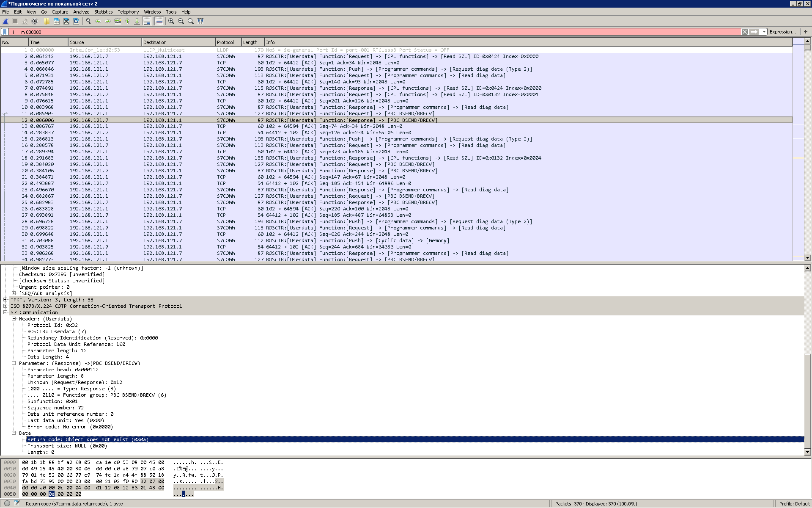Open the Telephony menu
The height and width of the screenshot is (508, 812).
[128, 12]
